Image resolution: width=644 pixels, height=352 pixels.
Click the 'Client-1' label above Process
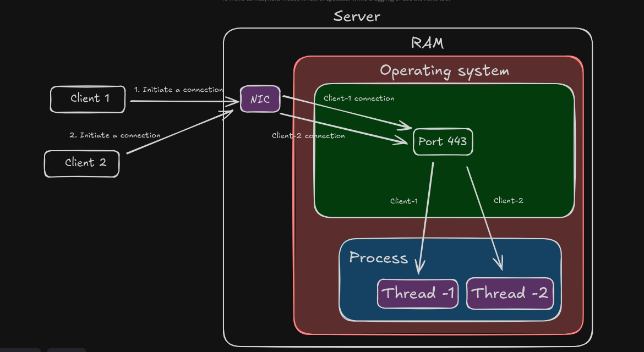pyautogui.click(x=403, y=201)
